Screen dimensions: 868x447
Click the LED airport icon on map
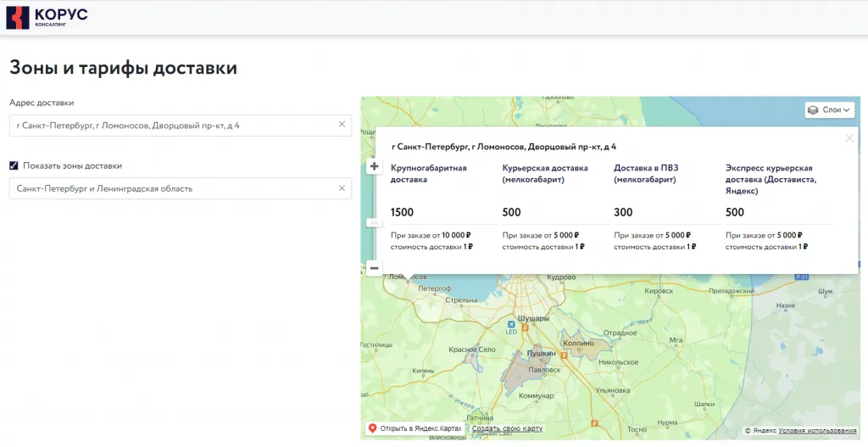coord(511,323)
